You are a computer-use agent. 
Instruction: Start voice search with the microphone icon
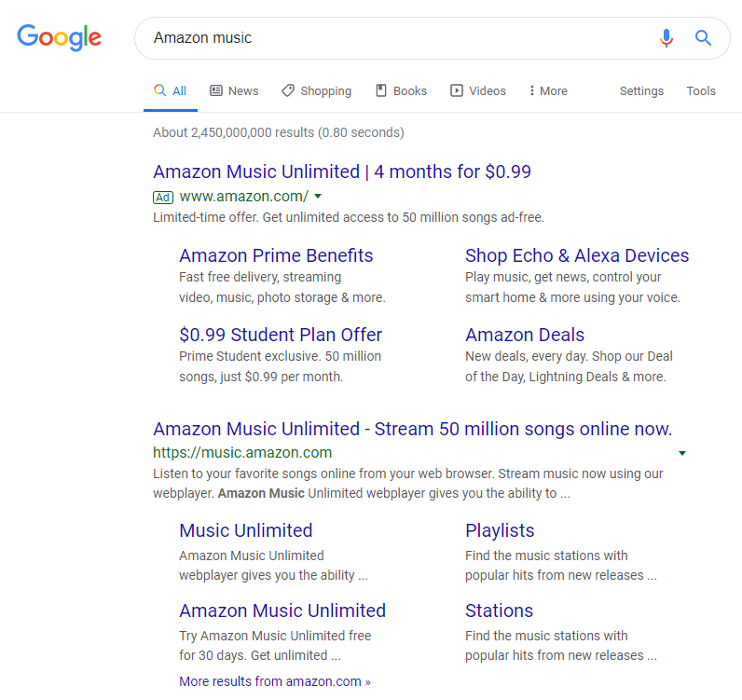point(666,38)
